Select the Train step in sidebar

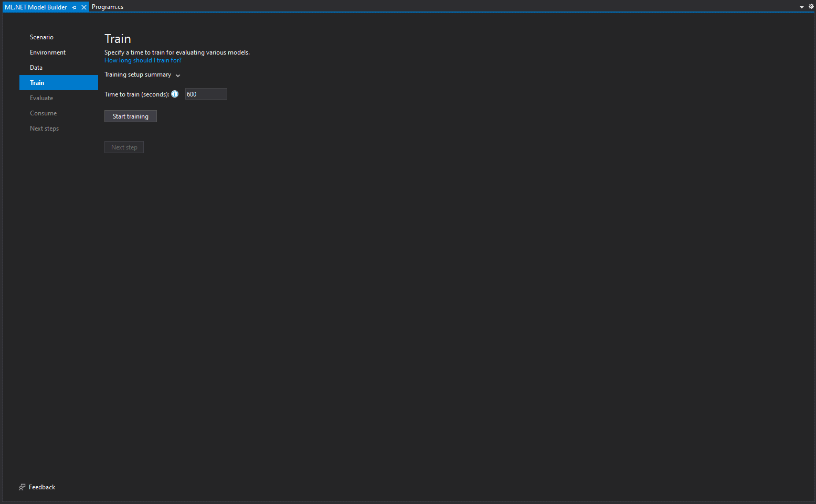(x=59, y=83)
